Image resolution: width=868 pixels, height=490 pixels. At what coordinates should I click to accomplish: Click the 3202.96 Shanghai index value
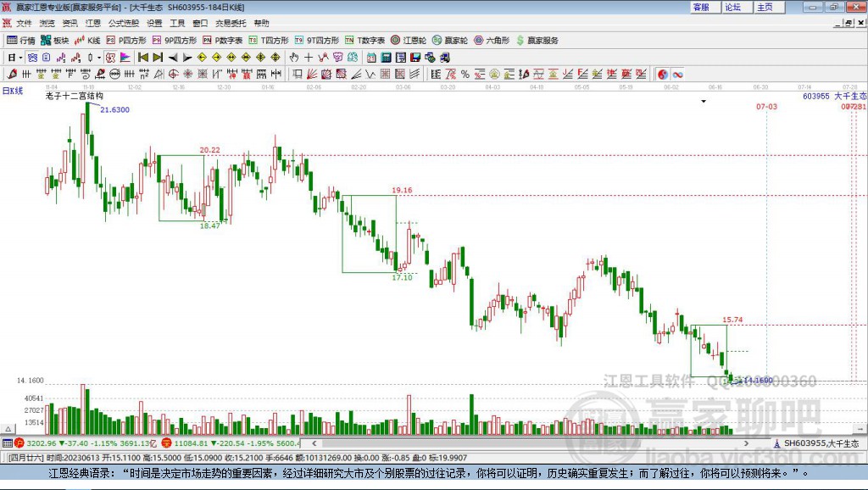point(41,443)
